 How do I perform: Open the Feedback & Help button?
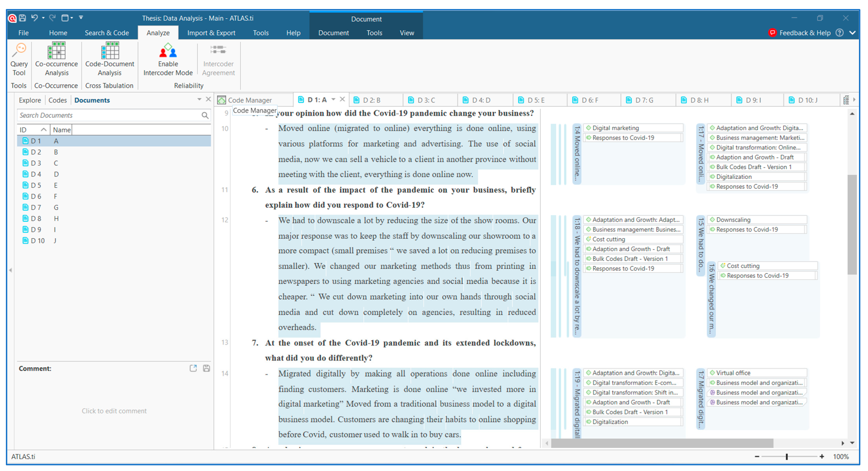[x=800, y=33]
